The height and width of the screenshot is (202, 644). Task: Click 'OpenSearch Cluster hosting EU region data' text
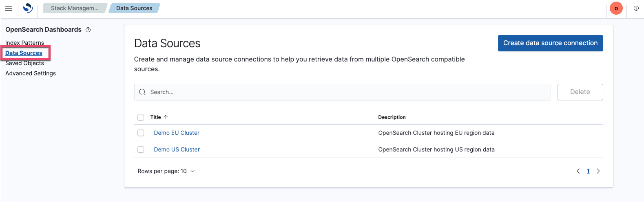[436, 133]
